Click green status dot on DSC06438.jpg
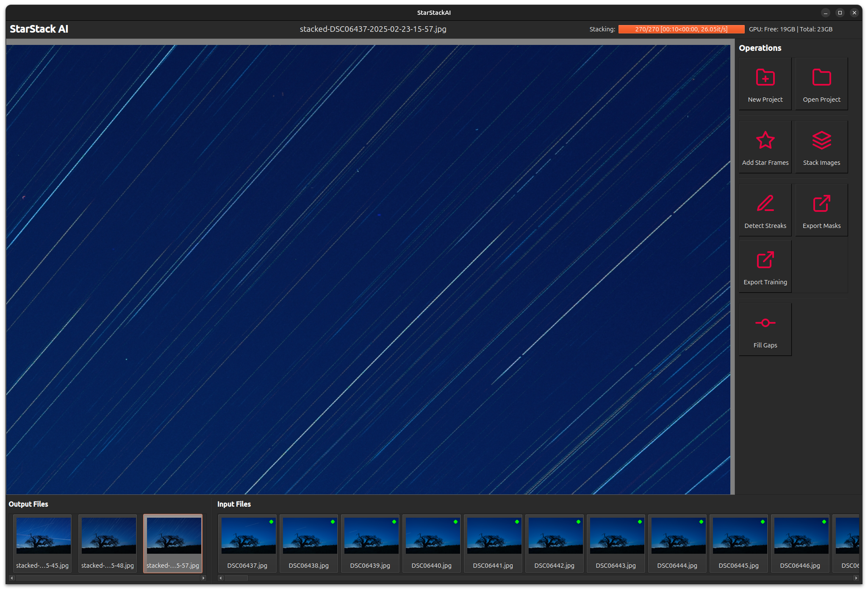 coord(333,522)
